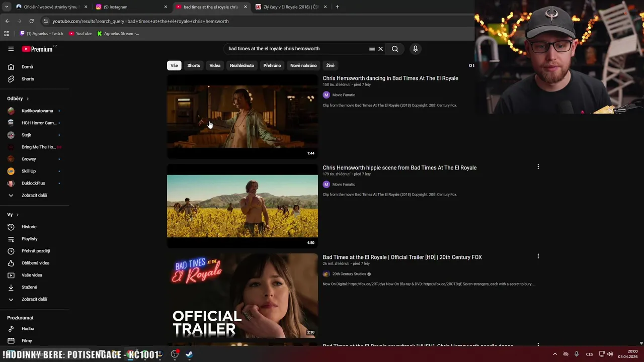Expand subscriptions with Zobrazit další under Odběry

coord(34,195)
